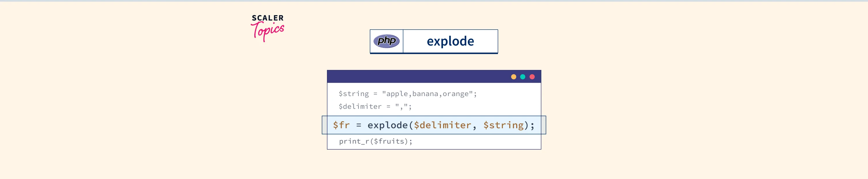Click the PHP elephant-oval logo

click(x=386, y=41)
